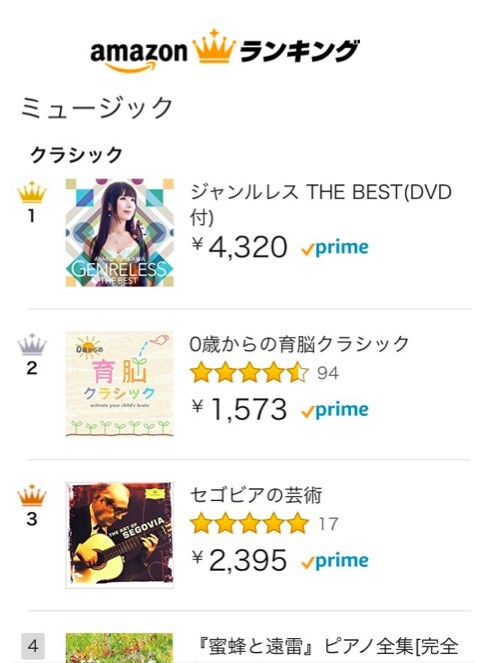Open the Art of Segovia album cover
Image resolution: width=490 pixels, height=663 pixels.
[x=120, y=535]
